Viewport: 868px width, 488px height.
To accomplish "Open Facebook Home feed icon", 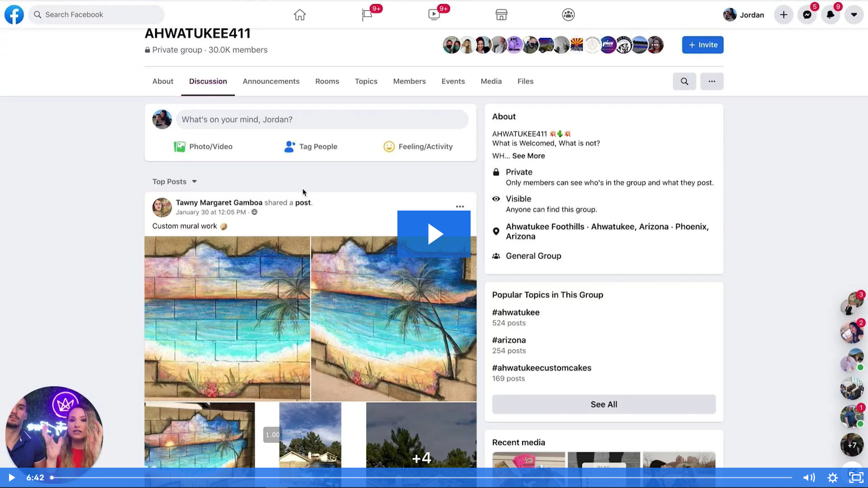I will click(x=299, y=15).
